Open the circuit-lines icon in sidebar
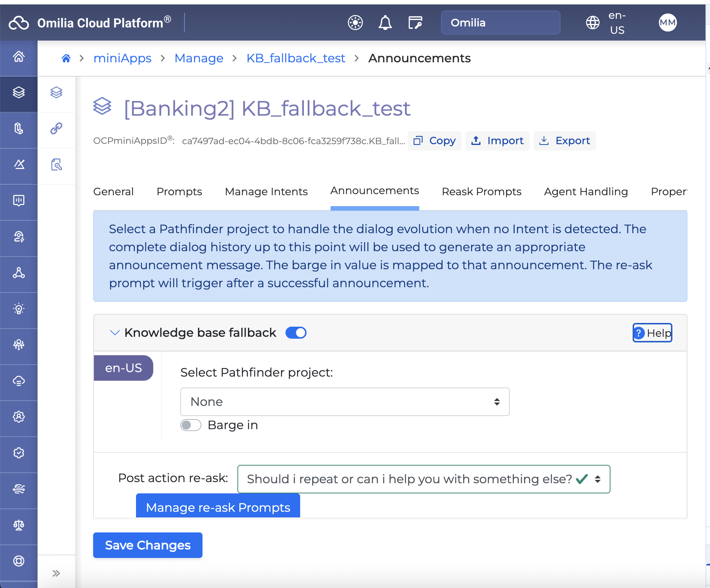710x588 pixels. [x=19, y=489]
